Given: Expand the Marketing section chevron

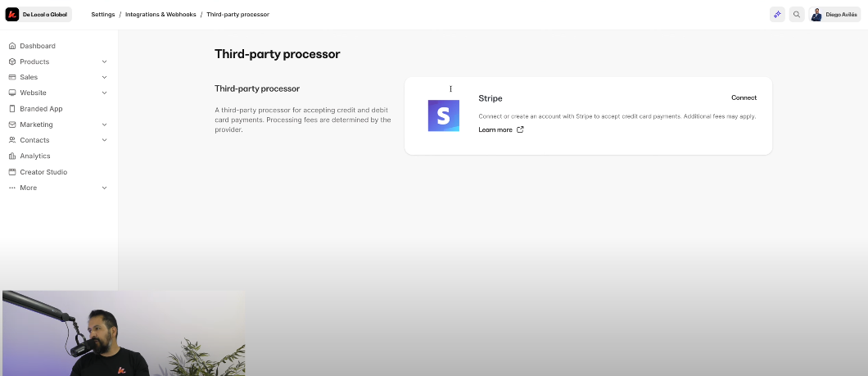Looking at the screenshot, I should coord(104,125).
